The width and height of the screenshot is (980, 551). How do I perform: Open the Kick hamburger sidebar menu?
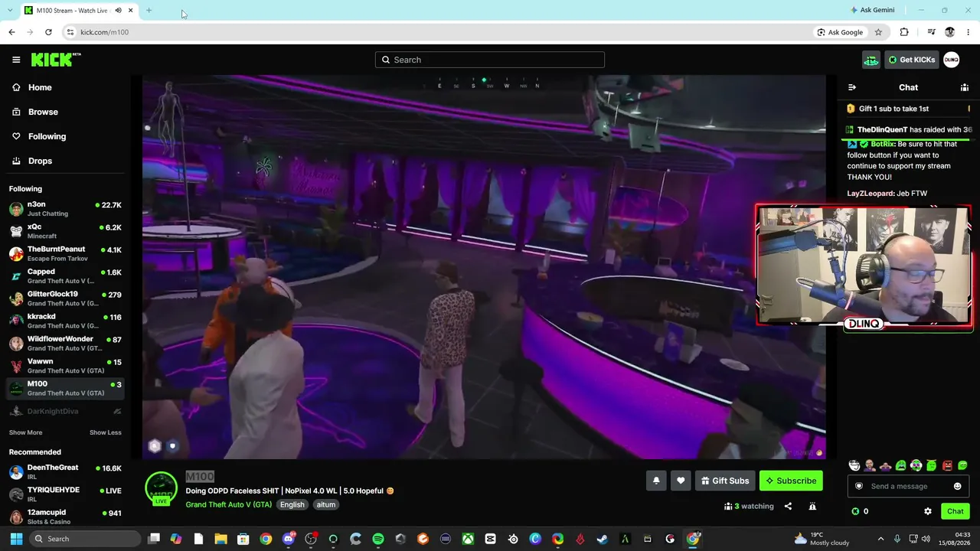coord(16,60)
